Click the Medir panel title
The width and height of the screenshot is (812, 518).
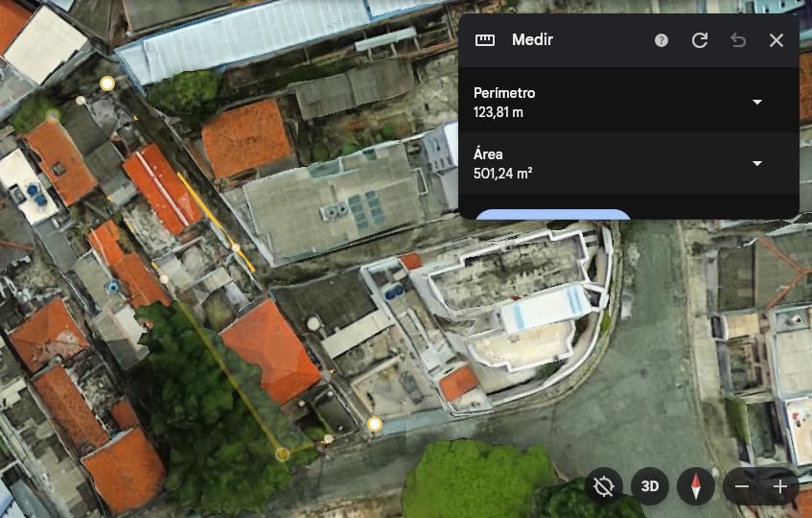click(x=532, y=40)
